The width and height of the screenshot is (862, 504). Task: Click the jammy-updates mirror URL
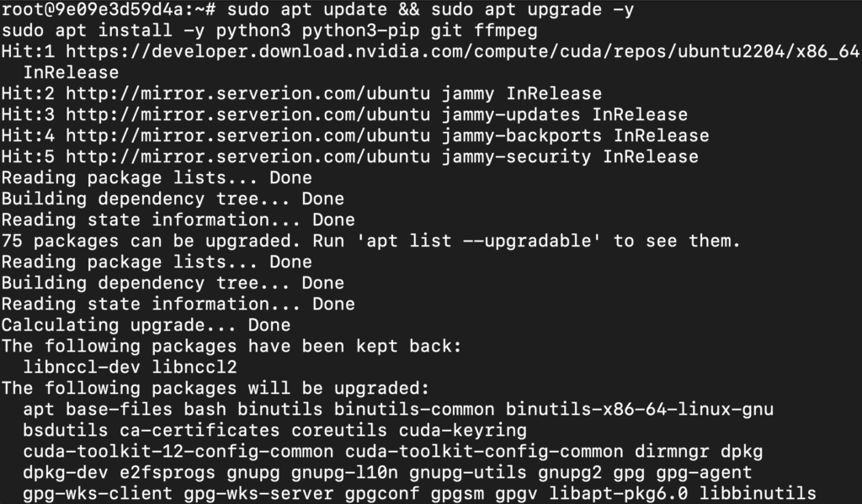(248, 114)
